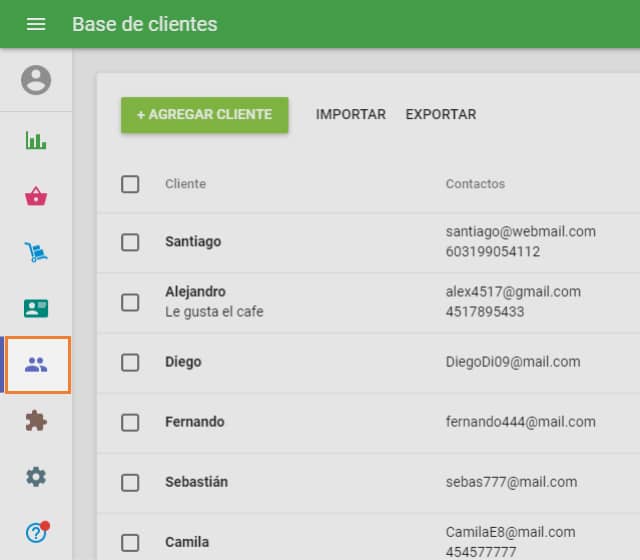Check the Diego row checkbox
The image size is (640, 560).
[130, 362]
